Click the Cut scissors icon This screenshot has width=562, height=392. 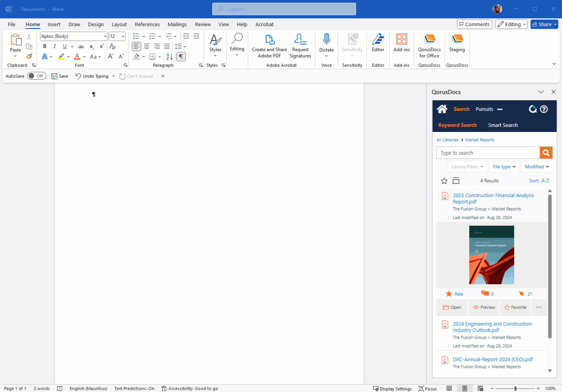click(x=29, y=36)
